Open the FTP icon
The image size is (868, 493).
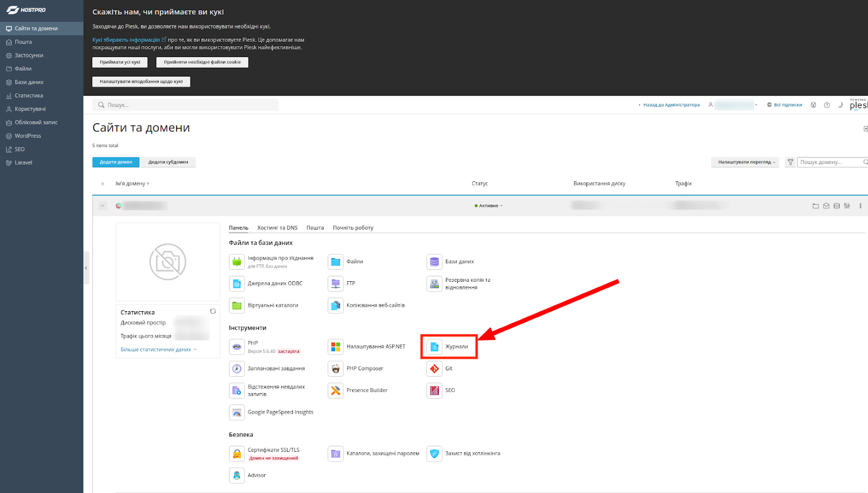tap(336, 283)
